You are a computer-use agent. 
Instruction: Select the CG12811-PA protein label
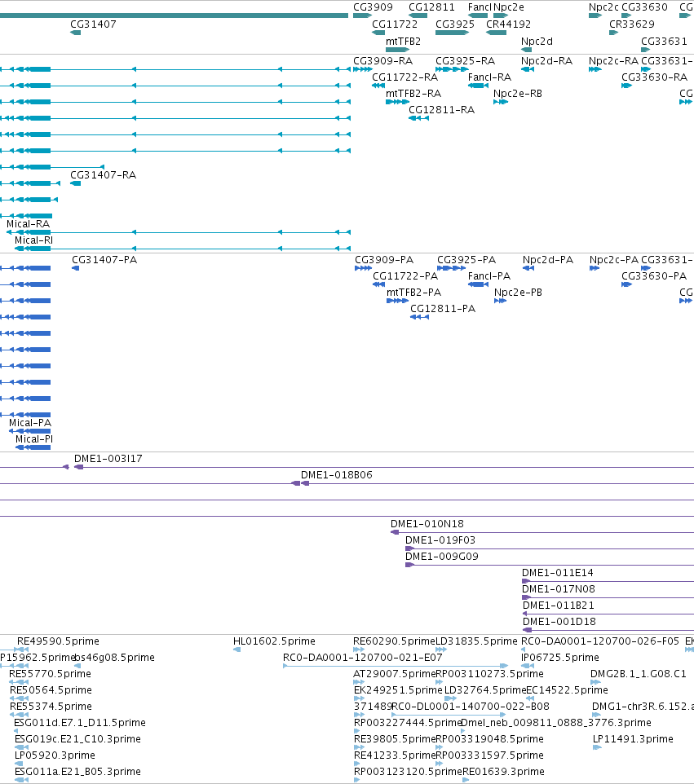[443, 309]
